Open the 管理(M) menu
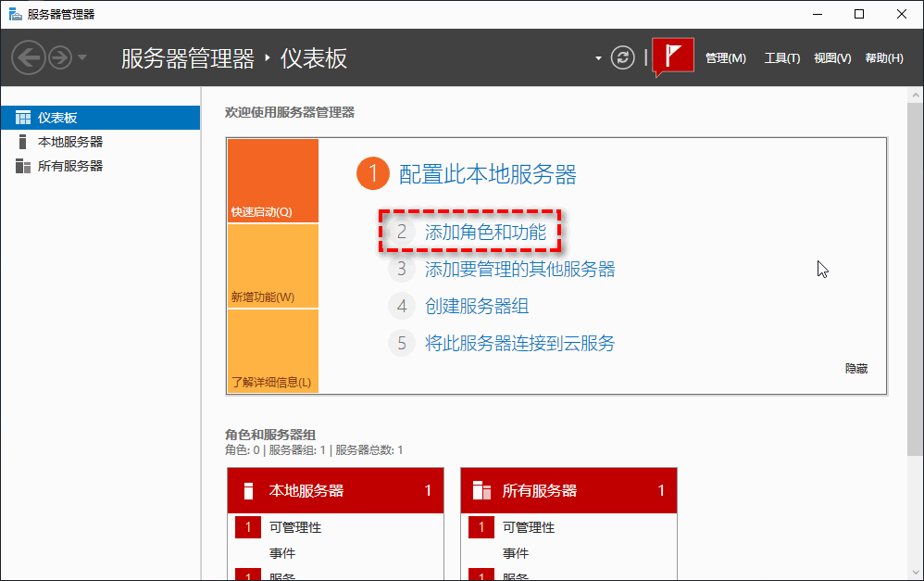Screen dimensions: 924x581 coord(725,58)
